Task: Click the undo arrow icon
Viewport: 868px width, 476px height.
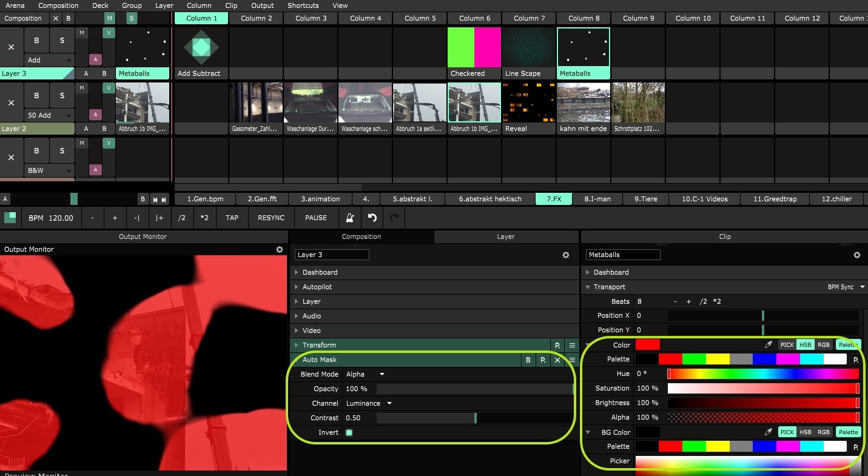Action: click(x=372, y=218)
